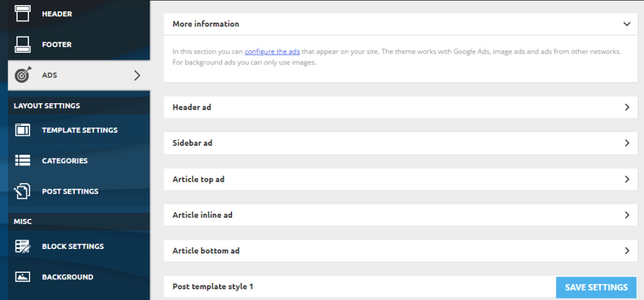Screen dimensions: 644x300
Task: Open the BLOCK SETTINGS label
Action: pos(73,246)
